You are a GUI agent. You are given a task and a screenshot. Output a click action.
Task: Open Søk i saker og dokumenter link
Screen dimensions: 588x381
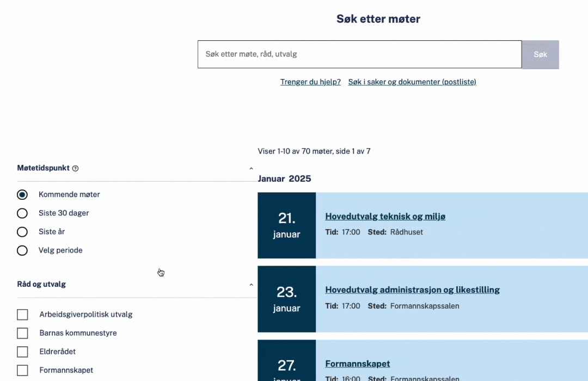click(x=412, y=82)
